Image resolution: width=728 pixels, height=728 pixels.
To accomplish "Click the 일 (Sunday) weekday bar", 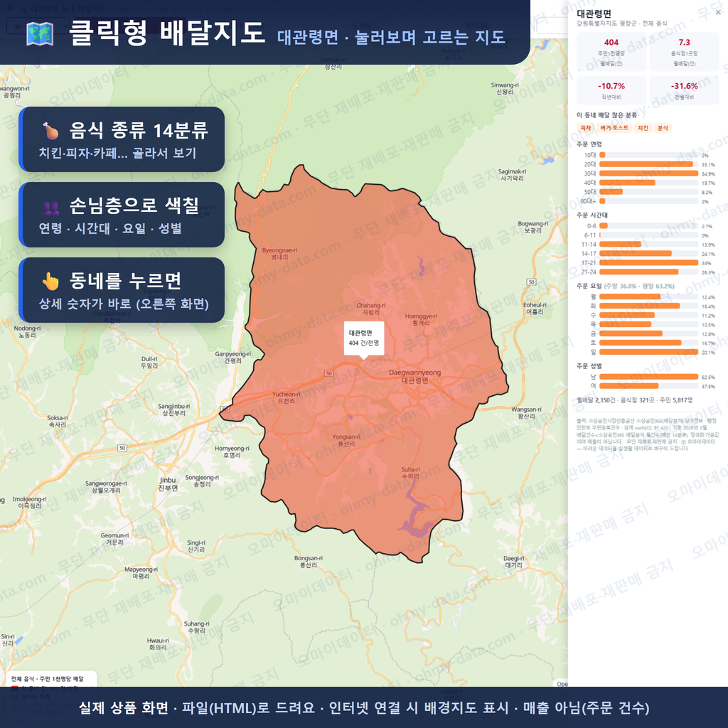I will (x=648, y=352).
